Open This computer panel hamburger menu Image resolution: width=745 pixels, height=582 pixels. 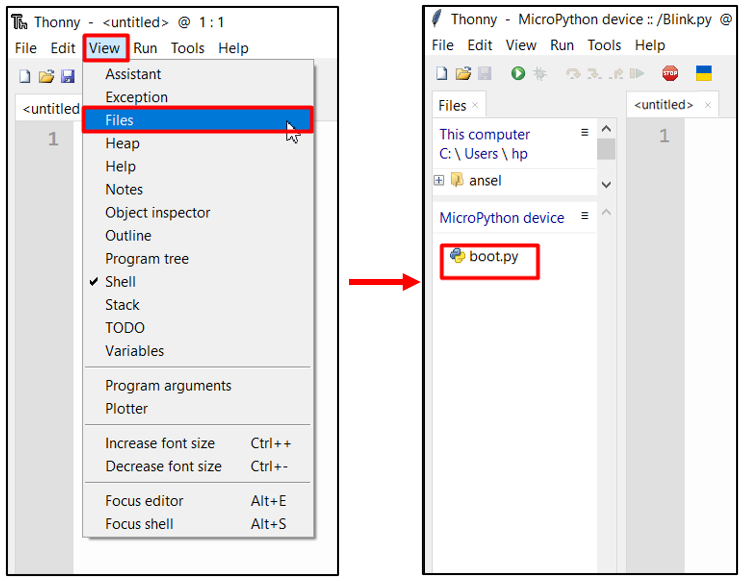[584, 133]
